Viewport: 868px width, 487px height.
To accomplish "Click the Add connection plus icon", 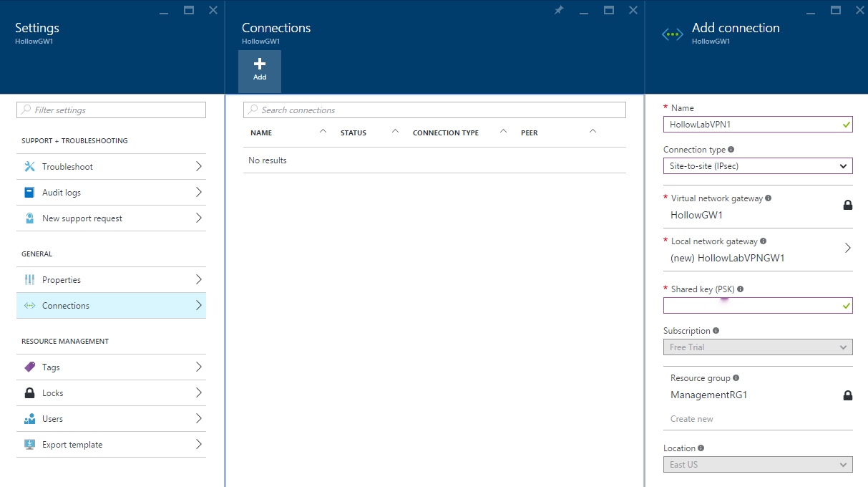I will (x=260, y=64).
